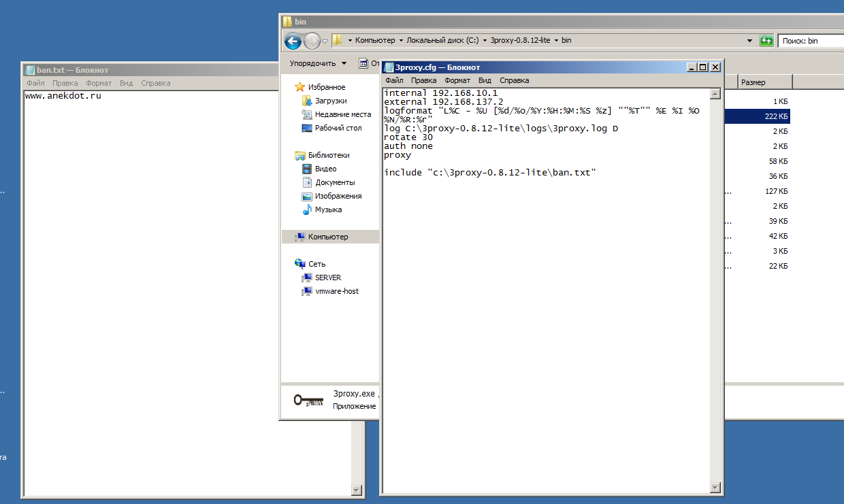
Task: Open 'Формат' menu in ban.txt Notepad
Action: (99, 83)
